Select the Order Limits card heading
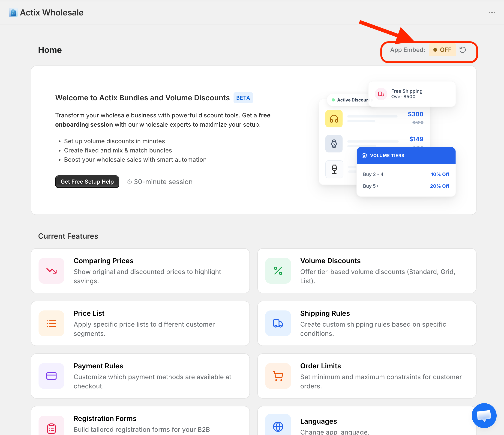 pos(320,366)
